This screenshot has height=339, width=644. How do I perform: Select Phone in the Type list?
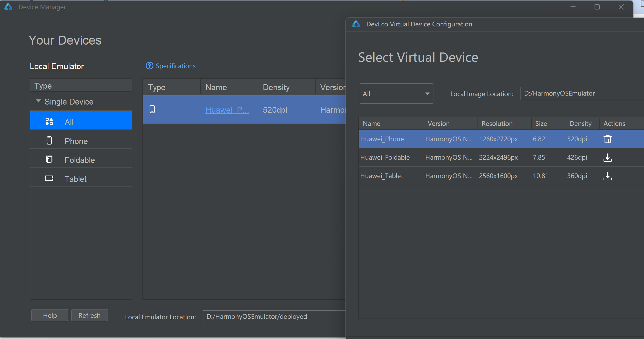click(x=81, y=139)
